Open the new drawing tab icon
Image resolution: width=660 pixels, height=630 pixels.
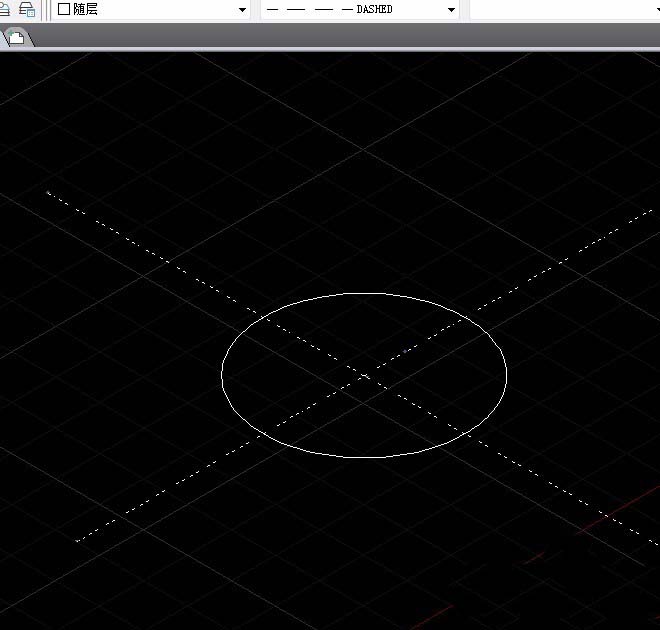[17, 37]
